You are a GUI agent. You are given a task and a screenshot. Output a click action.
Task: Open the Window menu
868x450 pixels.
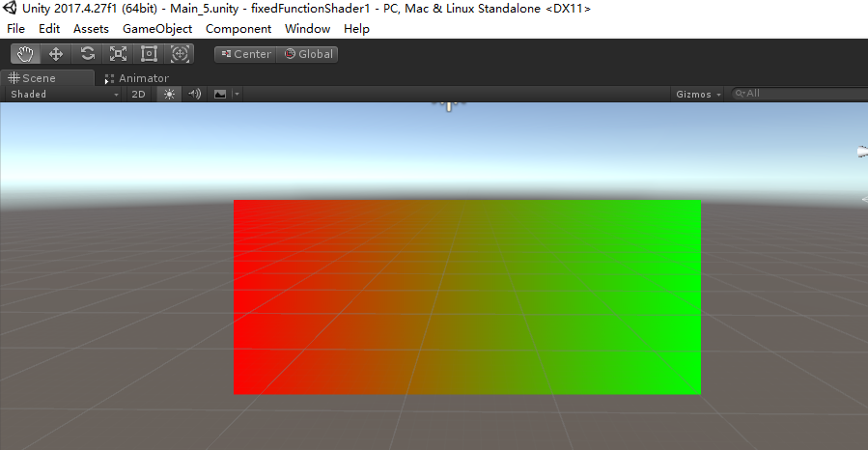coord(307,29)
